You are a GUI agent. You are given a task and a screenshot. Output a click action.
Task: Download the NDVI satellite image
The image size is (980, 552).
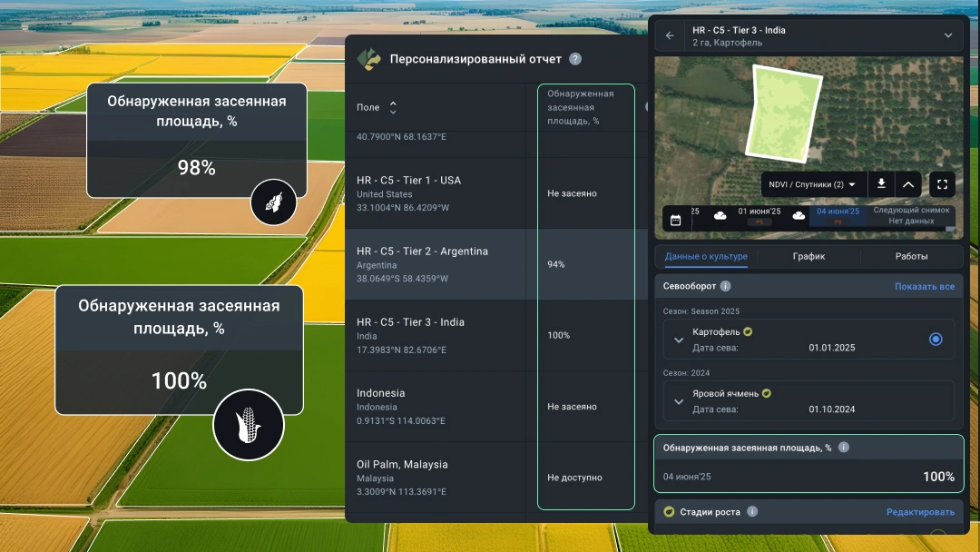(880, 184)
